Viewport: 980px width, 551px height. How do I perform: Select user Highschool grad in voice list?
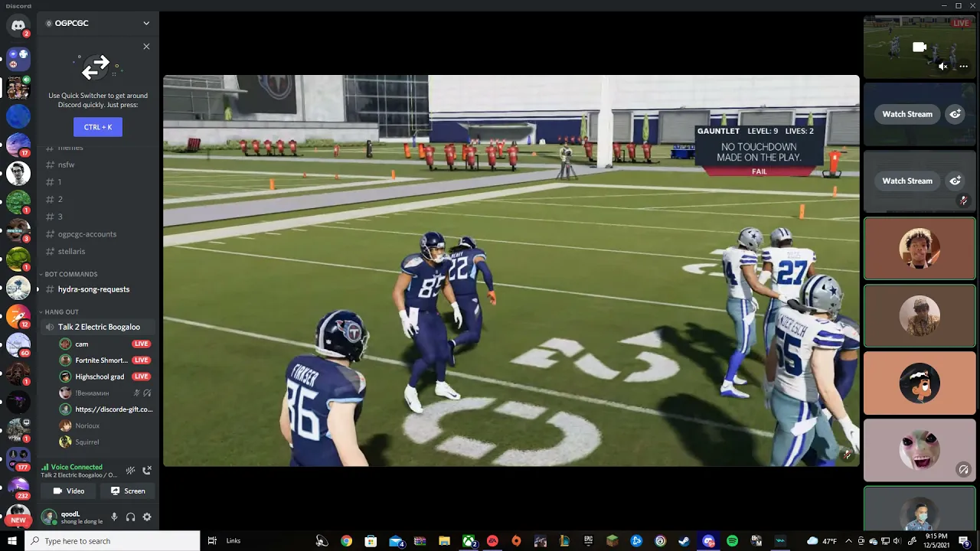pos(106,377)
